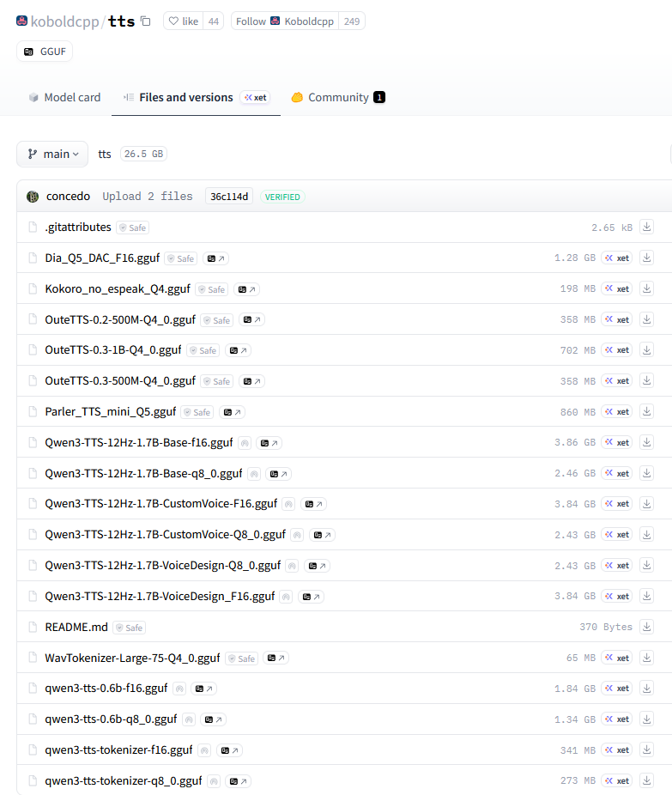Open GGUF viewer for OuteTTS-0.3-1B-Q4_0.gguf
Viewport: 672px width, 795px height.
(239, 350)
